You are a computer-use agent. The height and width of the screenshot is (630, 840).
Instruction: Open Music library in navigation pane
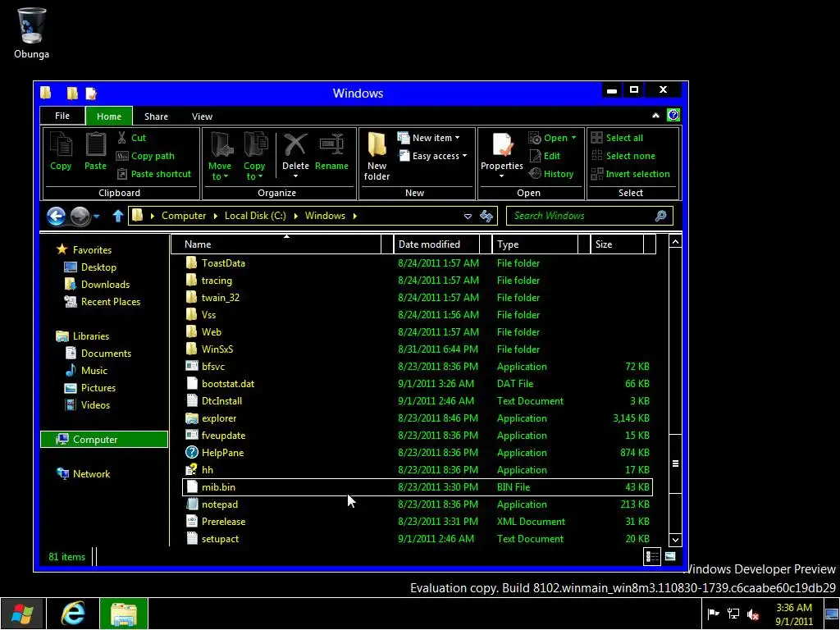94,371
